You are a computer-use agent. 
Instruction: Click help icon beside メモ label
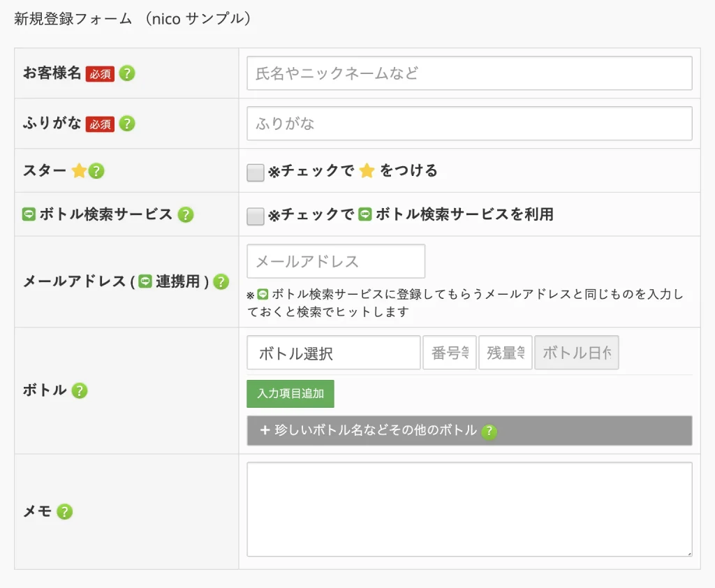[x=64, y=511]
